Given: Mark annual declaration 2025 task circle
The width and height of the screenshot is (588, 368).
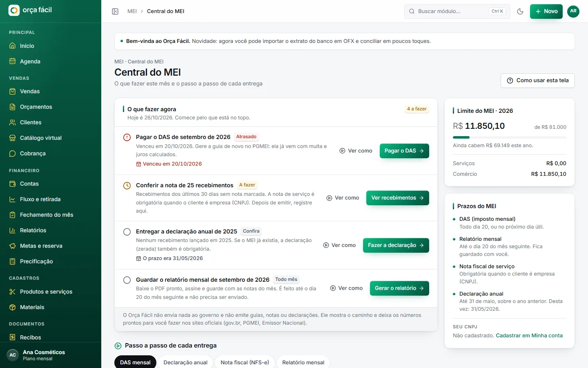Looking at the screenshot, I should [x=127, y=232].
